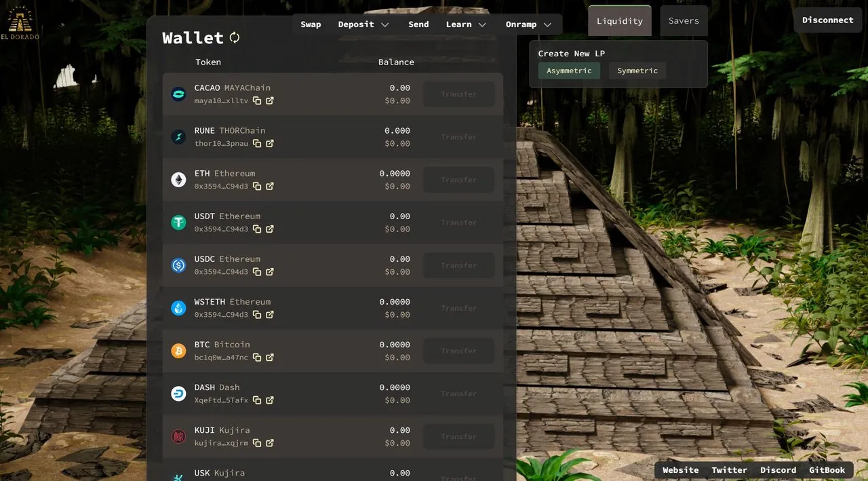Expand the Deposit dropdown menu
Screen dimensions: 868x481
click(x=364, y=24)
